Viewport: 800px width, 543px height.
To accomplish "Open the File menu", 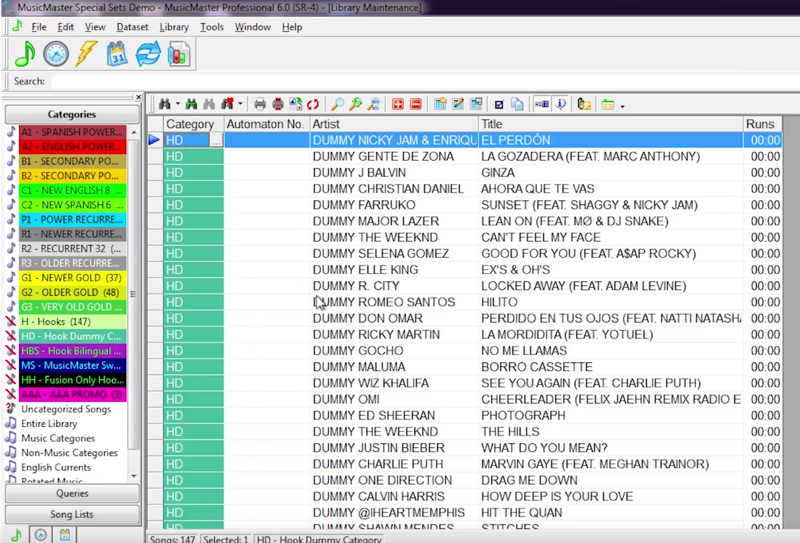I will (39, 27).
